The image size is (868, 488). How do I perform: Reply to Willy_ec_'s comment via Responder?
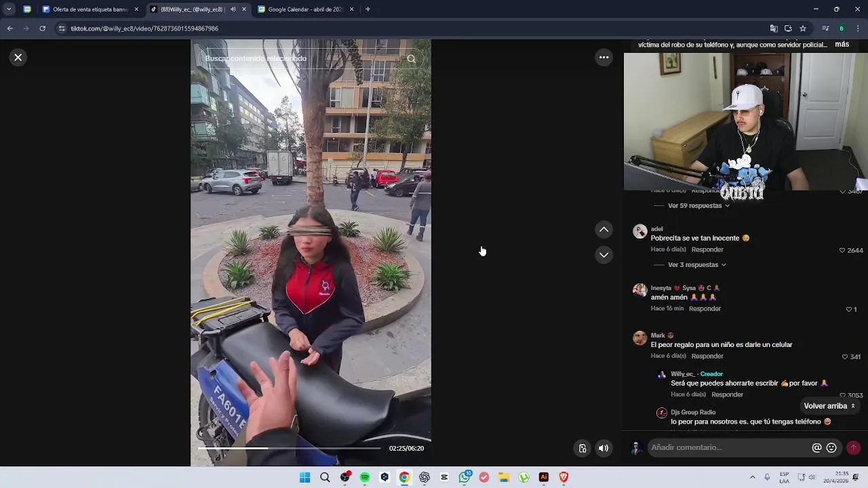pyautogui.click(x=727, y=394)
